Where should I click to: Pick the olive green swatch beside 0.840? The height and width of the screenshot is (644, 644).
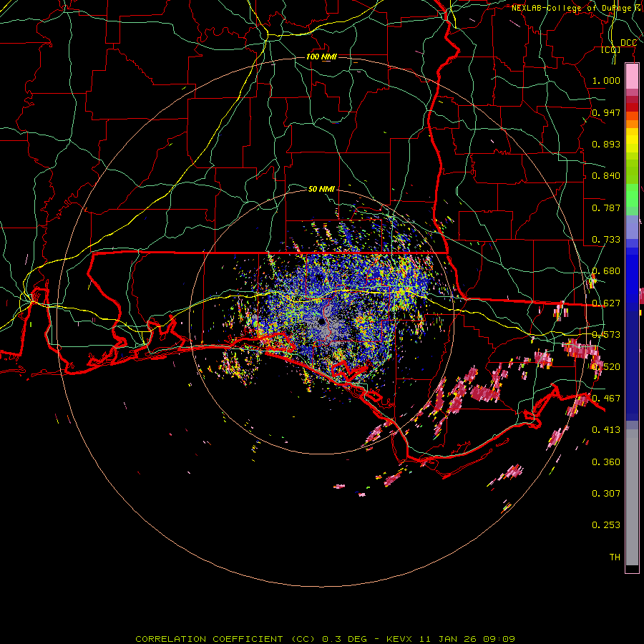click(632, 172)
